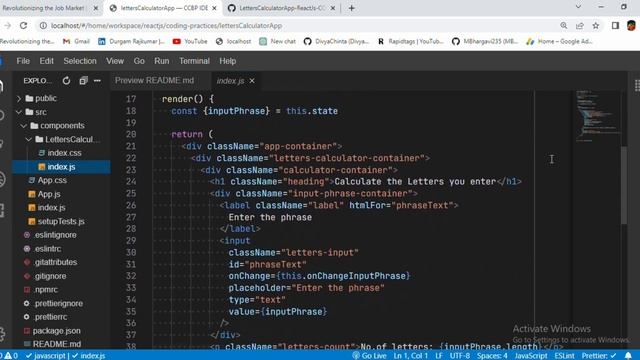640x360 pixels.
Task: Open tab search dropdown arrow
Action: coord(578,7)
